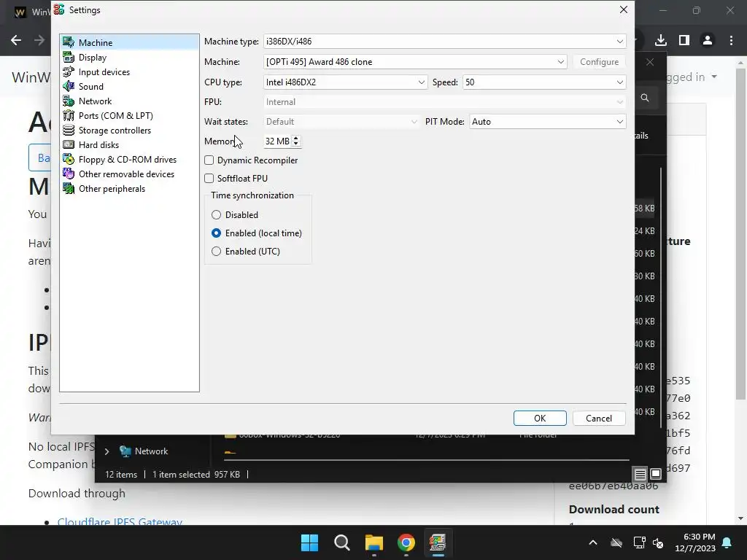
Task: Select the Machine category icon
Action: [69, 42]
